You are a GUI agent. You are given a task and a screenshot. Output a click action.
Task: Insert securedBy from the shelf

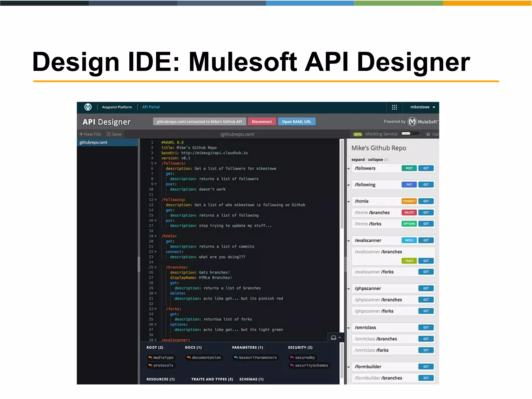coord(302,357)
